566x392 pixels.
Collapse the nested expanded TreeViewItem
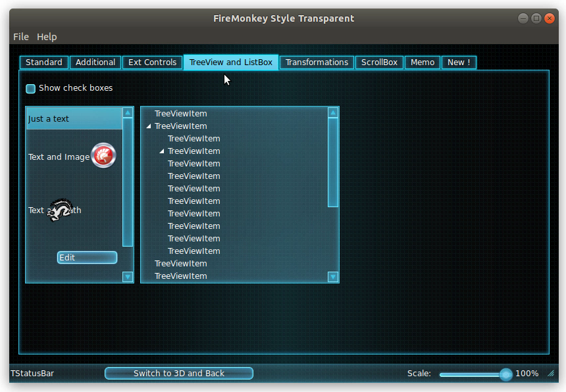[162, 151]
